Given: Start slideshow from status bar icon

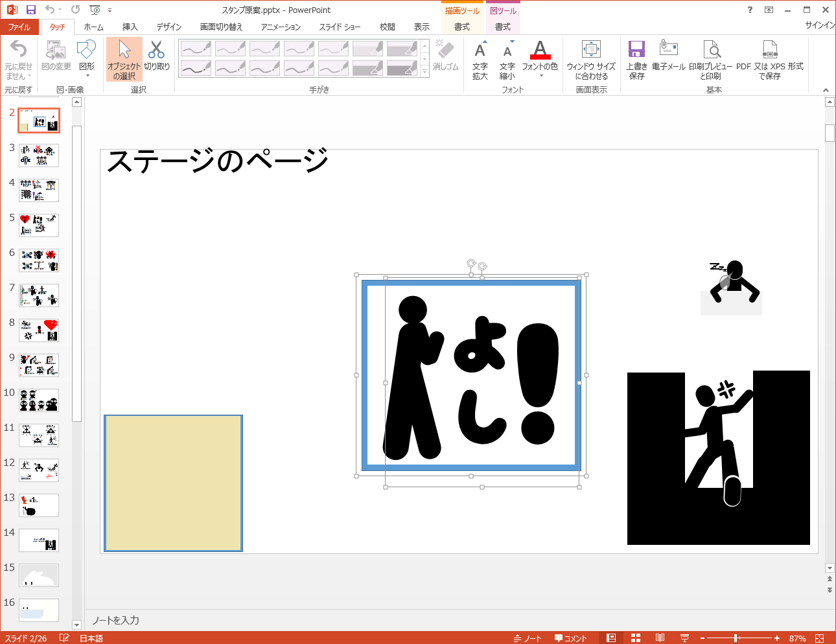Looking at the screenshot, I should 685,638.
